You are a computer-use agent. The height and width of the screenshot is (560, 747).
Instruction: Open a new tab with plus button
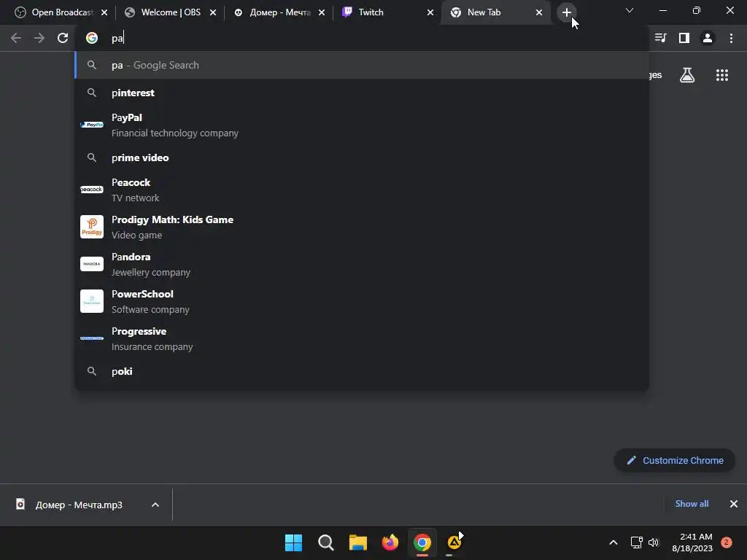point(566,13)
